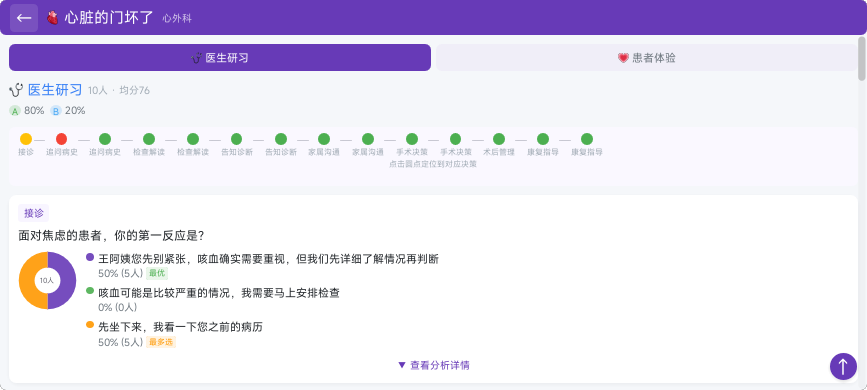Select option 咳血可能是比较严重的情况
The width and height of the screenshot is (867, 390).
218,293
